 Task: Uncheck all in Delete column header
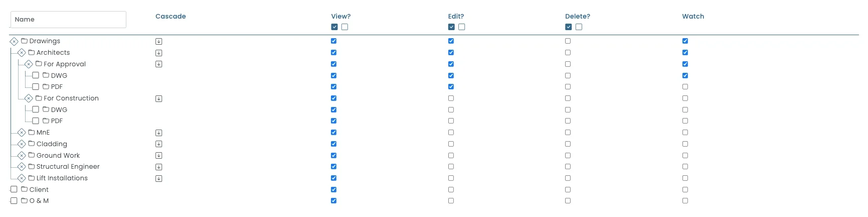point(579,27)
